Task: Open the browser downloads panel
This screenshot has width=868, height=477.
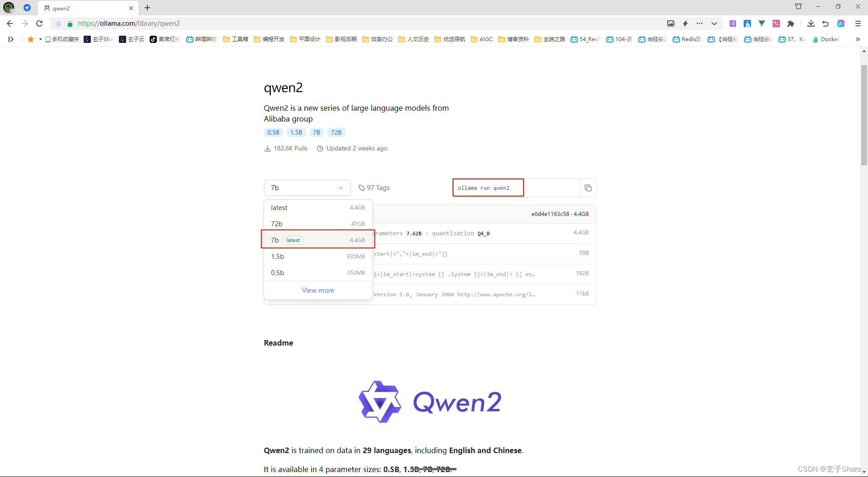Action: pyautogui.click(x=811, y=23)
